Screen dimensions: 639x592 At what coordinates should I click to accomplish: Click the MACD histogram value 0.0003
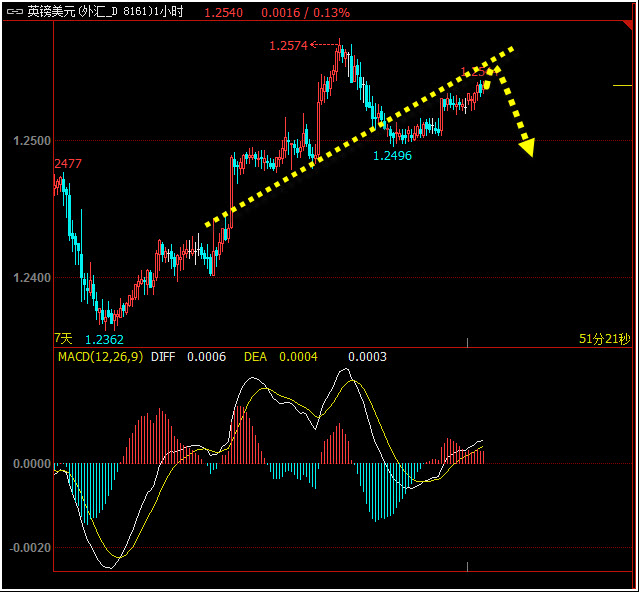pyautogui.click(x=367, y=357)
